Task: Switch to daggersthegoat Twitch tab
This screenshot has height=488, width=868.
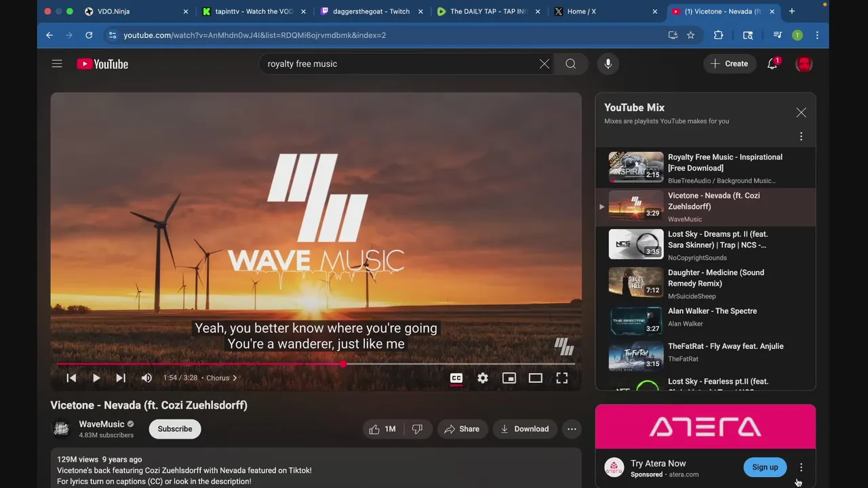Action: (x=371, y=12)
